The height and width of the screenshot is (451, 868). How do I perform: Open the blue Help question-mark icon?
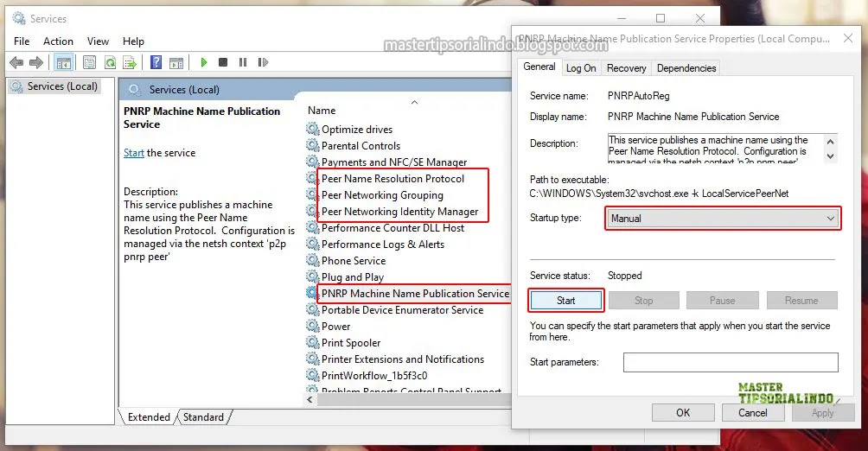click(156, 62)
